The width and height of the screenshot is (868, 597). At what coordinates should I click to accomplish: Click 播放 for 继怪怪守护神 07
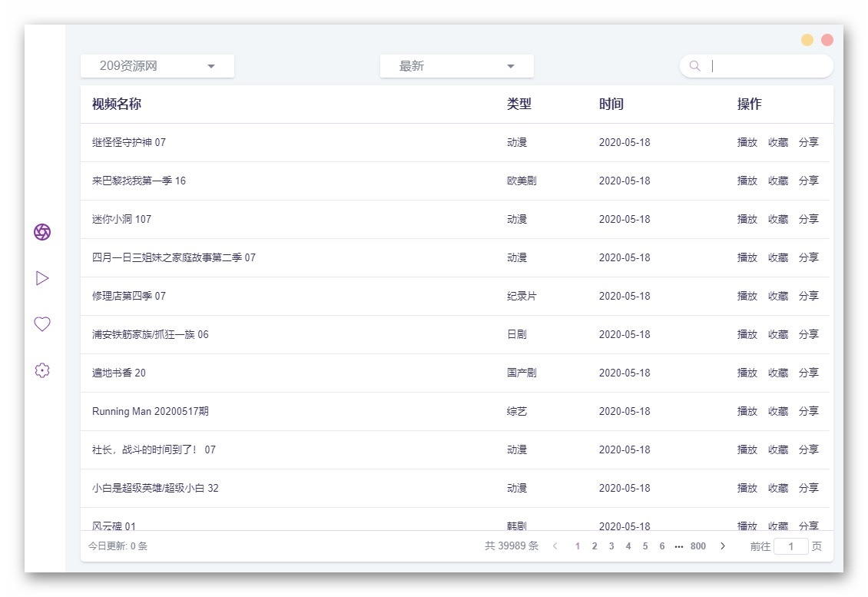coord(747,142)
